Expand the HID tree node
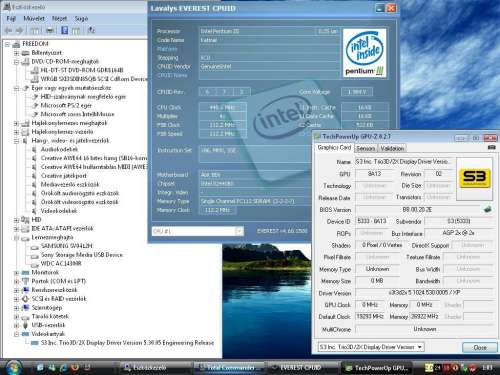The width and height of the screenshot is (500, 375). point(16,220)
